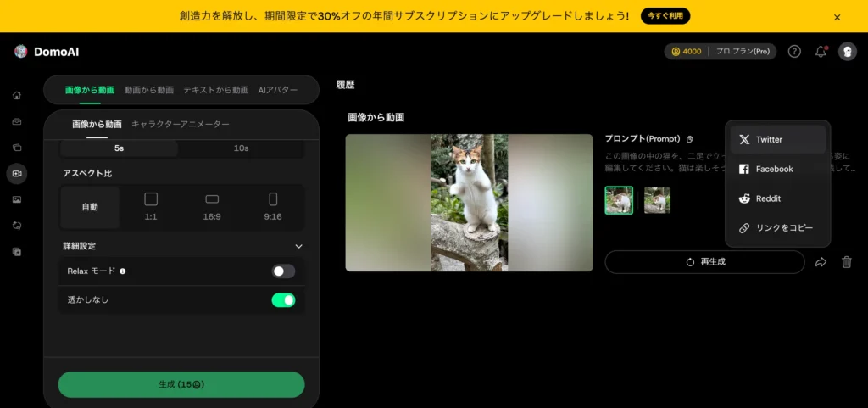Switch to 動画から動画 tab

149,90
